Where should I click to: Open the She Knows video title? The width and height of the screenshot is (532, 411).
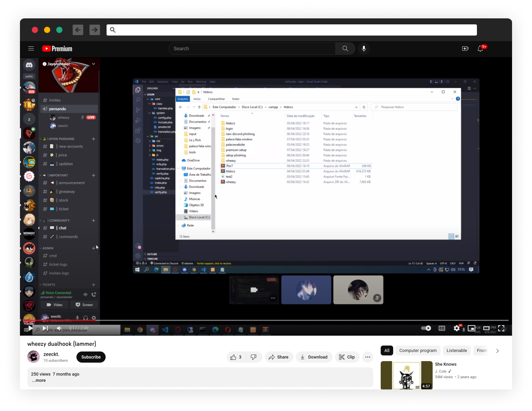coord(446,364)
